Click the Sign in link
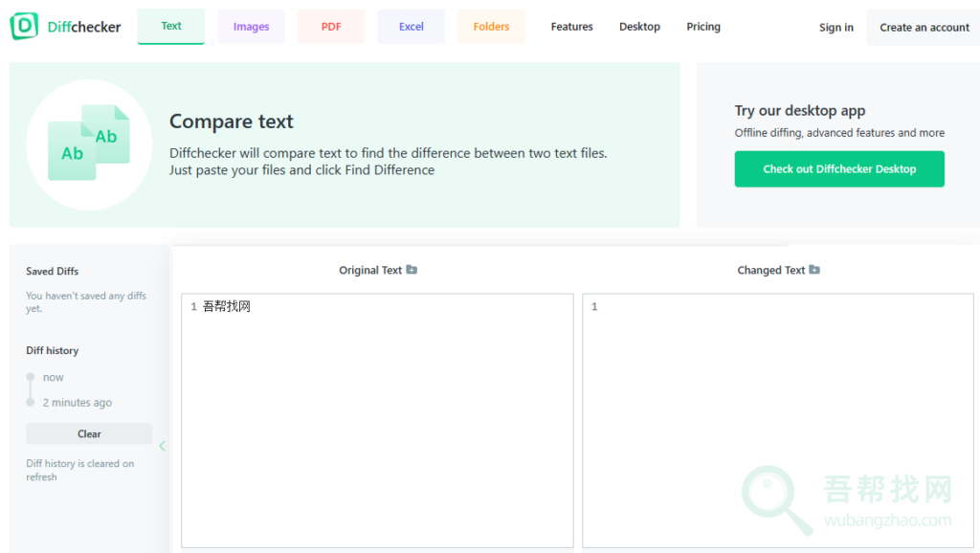 click(835, 28)
